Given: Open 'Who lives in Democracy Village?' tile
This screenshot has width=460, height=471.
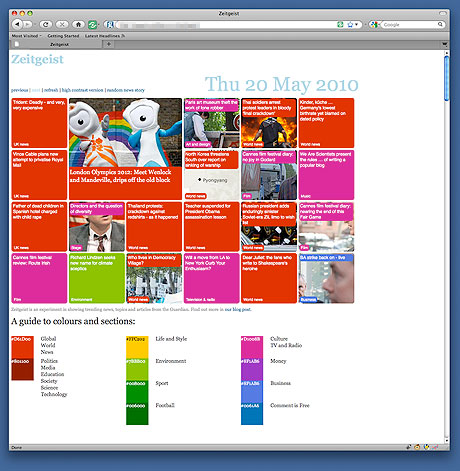Looking at the screenshot, I should [x=154, y=278].
